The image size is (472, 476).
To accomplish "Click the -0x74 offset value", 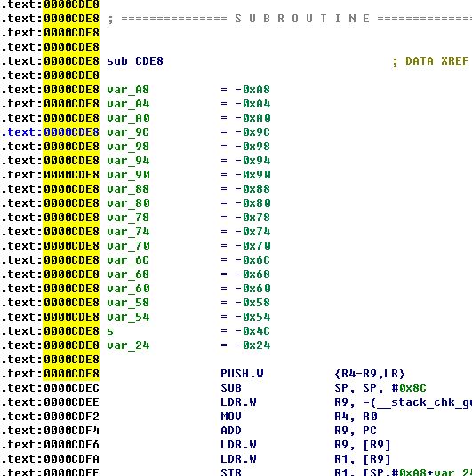I will (252, 232).
